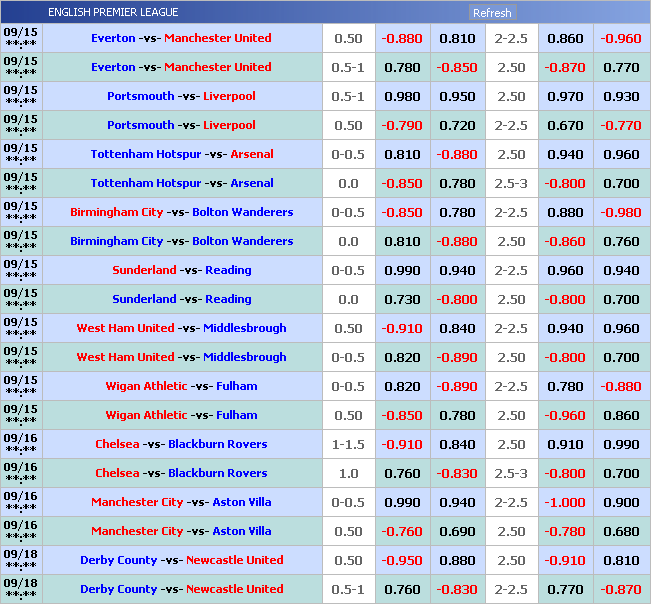Open Chelsea vs Blackburn Rovers with 1-1.5 handicap
This screenshot has height=604, width=651.
click(x=181, y=444)
